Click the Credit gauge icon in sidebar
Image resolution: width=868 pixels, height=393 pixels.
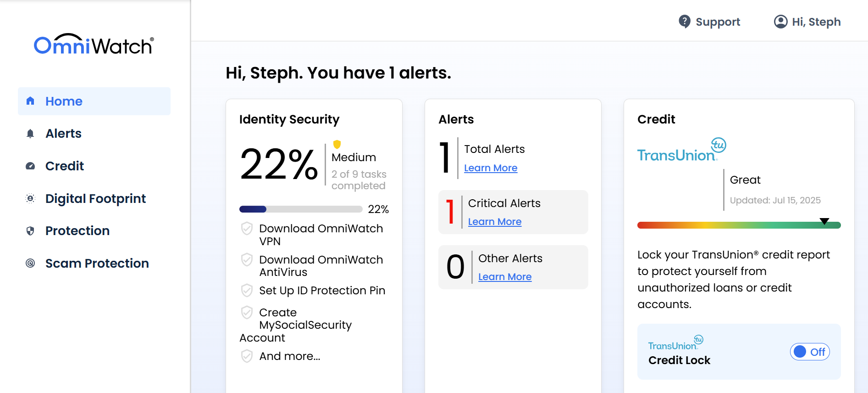tap(30, 166)
